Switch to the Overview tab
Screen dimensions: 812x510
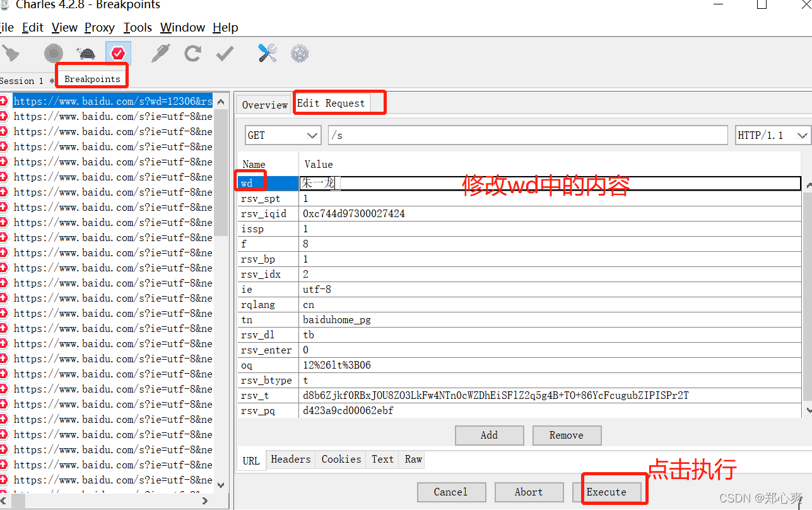click(265, 105)
